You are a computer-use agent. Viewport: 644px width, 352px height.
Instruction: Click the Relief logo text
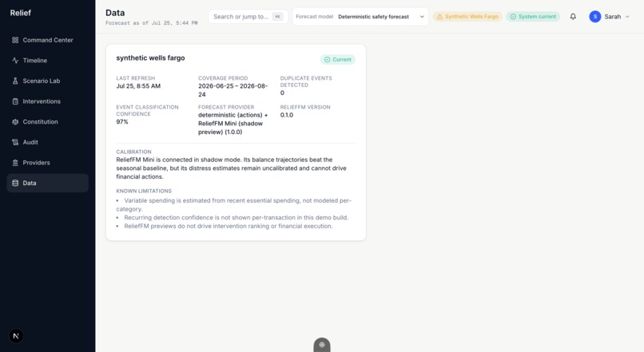point(21,13)
